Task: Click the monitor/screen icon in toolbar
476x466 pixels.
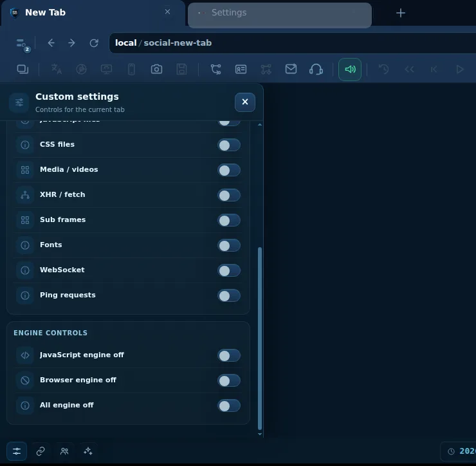Action: point(106,70)
